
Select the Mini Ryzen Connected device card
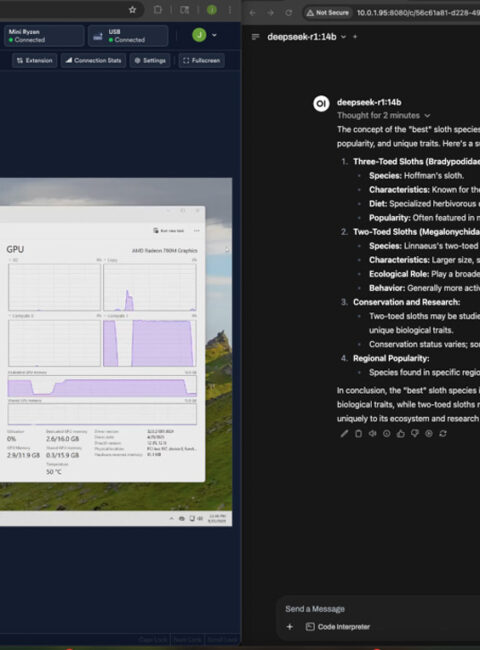tap(44, 36)
